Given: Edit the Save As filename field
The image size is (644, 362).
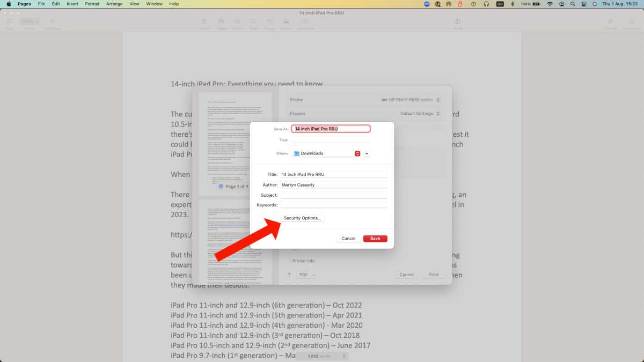Looking at the screenshot, I should click(x=331, y=129).
